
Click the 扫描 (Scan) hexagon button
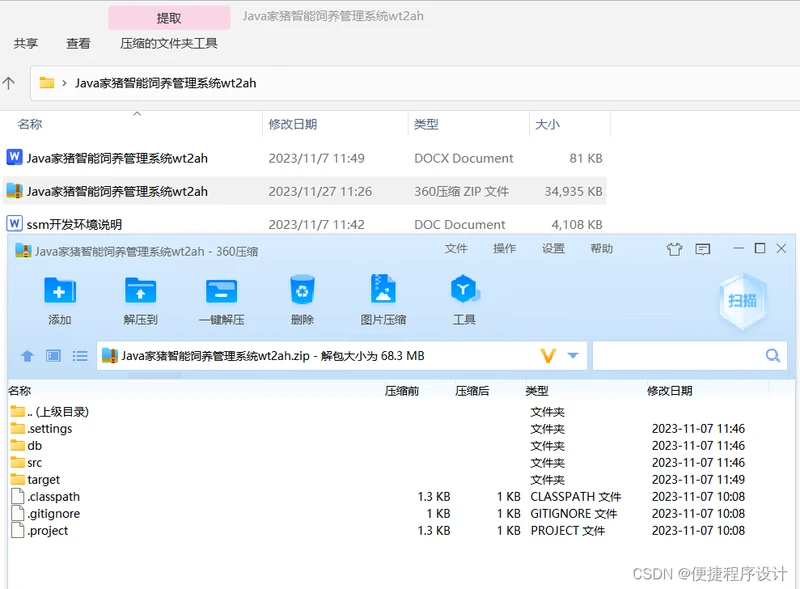742,301
